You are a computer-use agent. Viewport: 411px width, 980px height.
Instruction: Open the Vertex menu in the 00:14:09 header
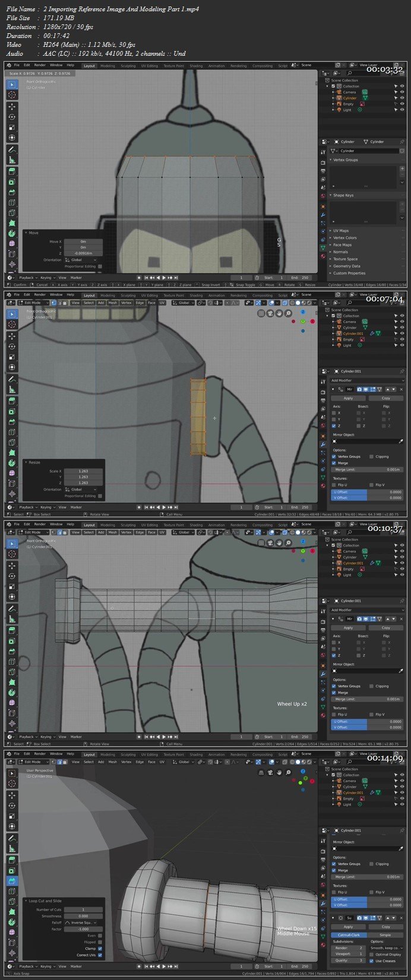(127, 762)
